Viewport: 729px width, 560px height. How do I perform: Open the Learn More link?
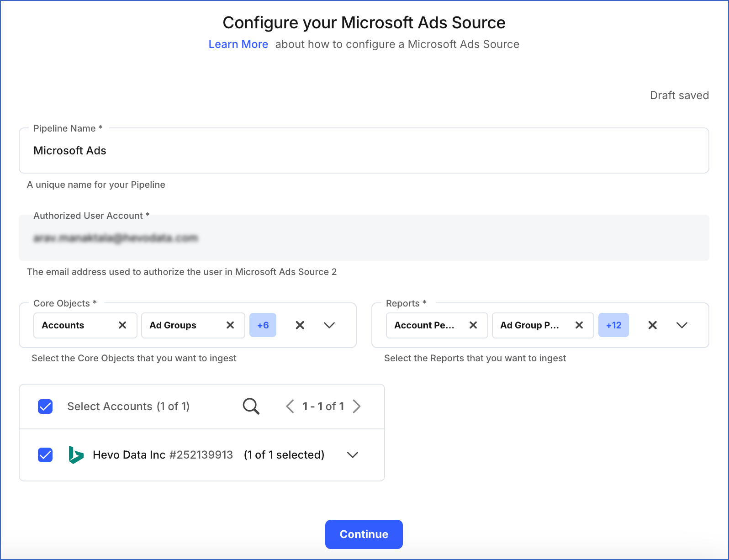238,44
